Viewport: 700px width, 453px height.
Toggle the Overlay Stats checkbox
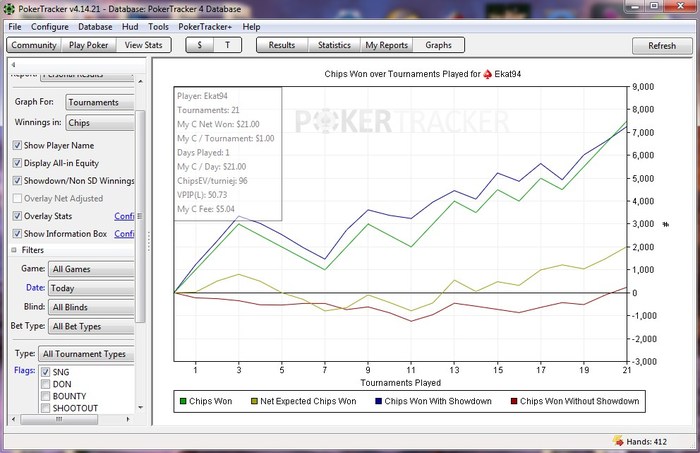[17, 216]
